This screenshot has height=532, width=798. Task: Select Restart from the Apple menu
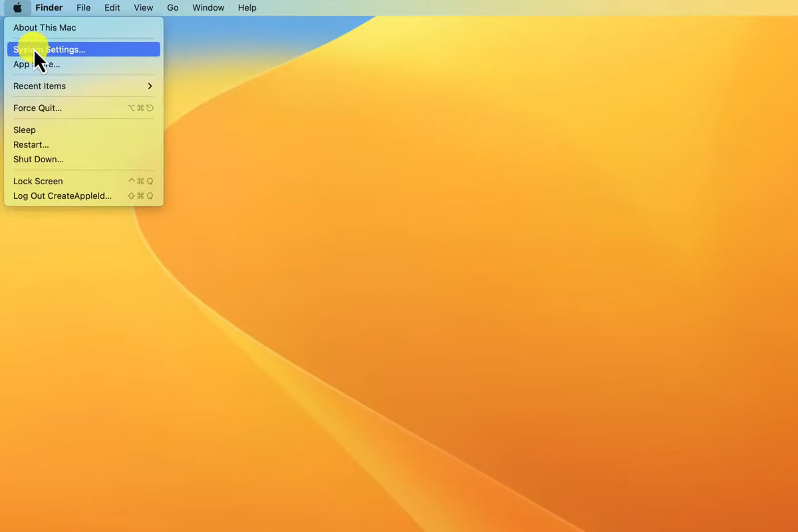31,145
